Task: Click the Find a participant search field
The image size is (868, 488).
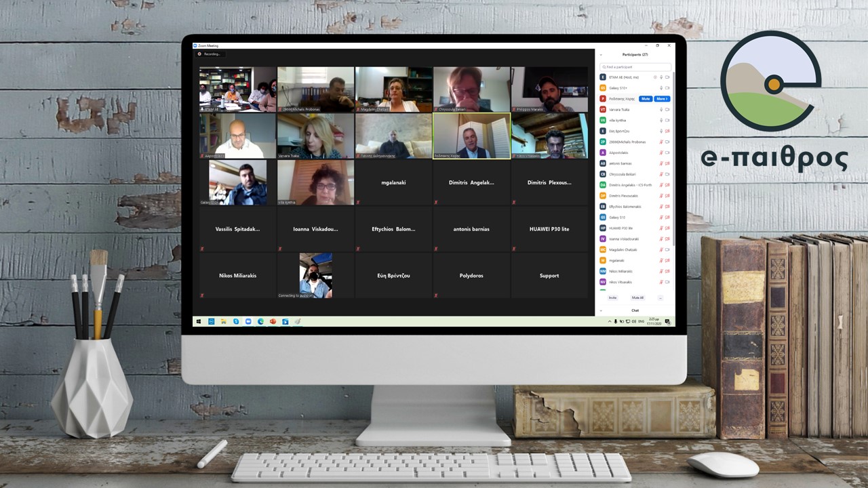Action: [635, 67]
